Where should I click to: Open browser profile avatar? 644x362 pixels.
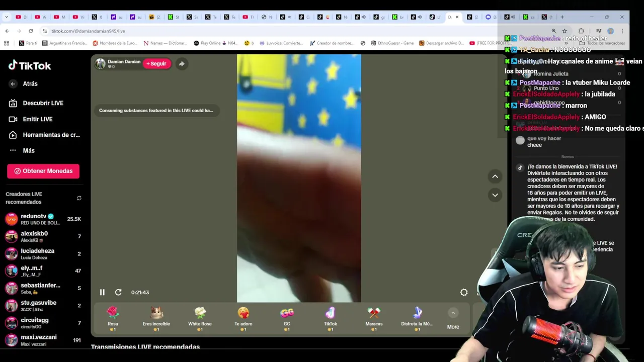610,31
